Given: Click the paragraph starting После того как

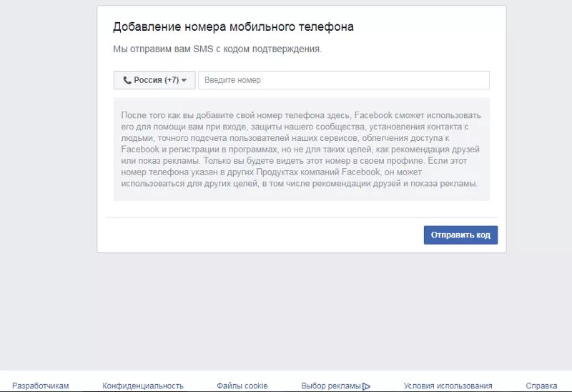Looking at the screenshot, I should (301, 150).
